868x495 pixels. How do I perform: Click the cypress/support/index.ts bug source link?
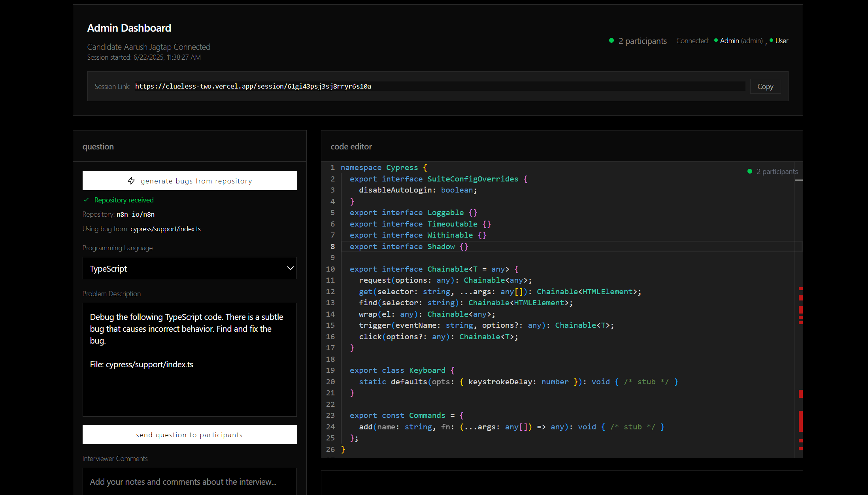(165, 229)
